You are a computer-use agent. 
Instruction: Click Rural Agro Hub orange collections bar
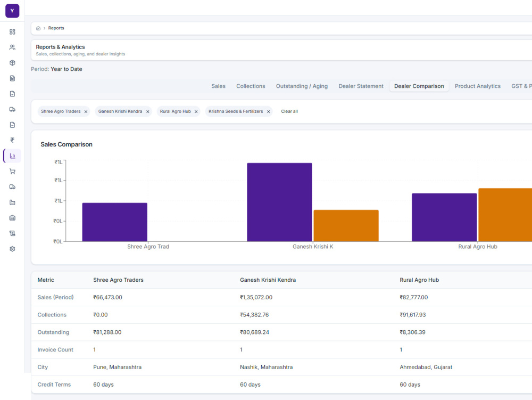[505, 215]
